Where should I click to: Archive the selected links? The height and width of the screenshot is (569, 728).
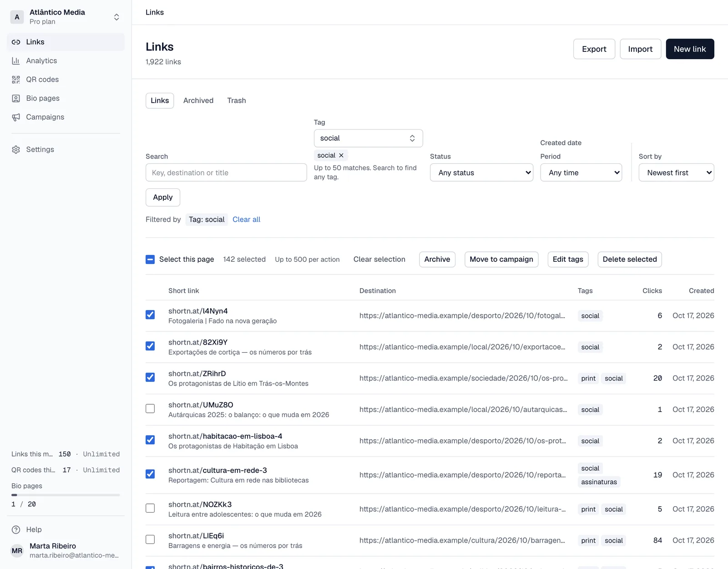(x=437, y=259)
